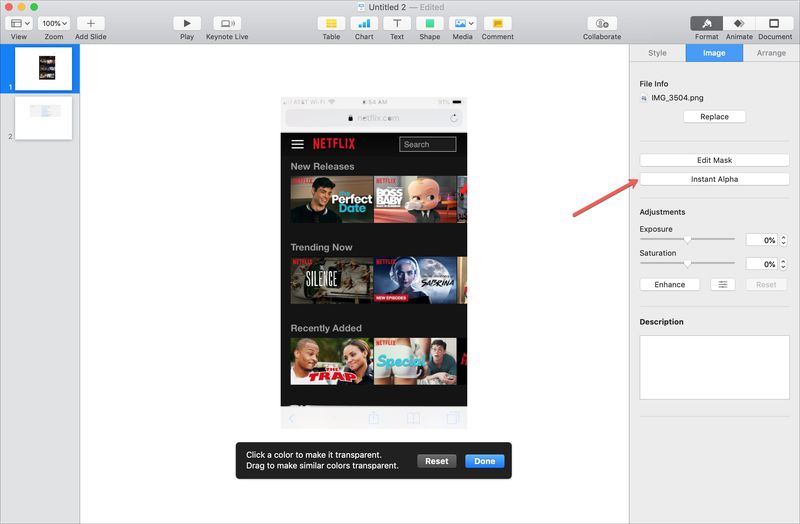Add a Text box from toolbar
800x524 pixels.
point(397,23)
